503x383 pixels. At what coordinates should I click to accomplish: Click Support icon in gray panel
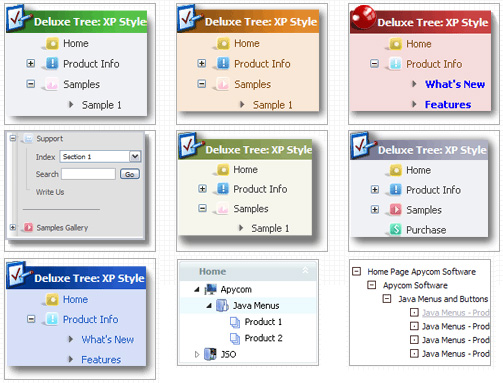(x=29, y=138)
